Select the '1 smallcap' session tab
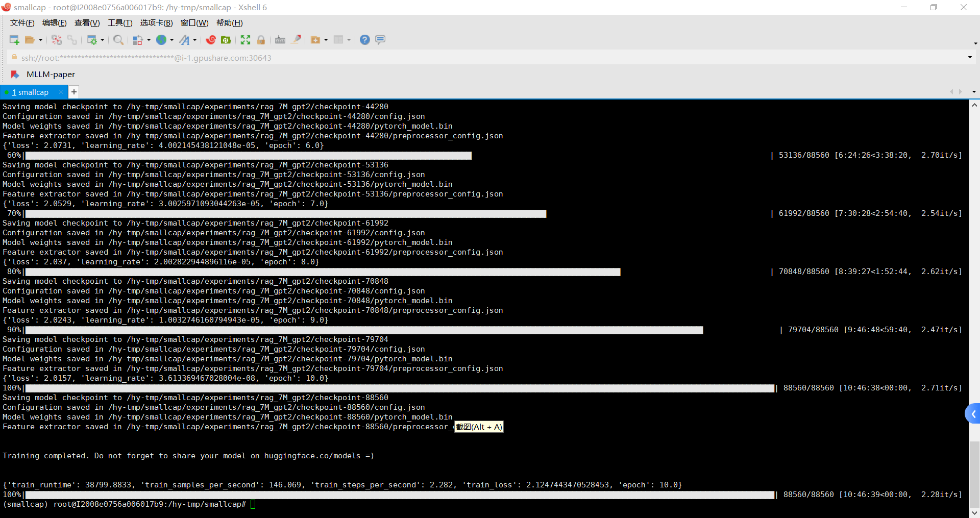The image size is (980, 518). click(31, 92)
